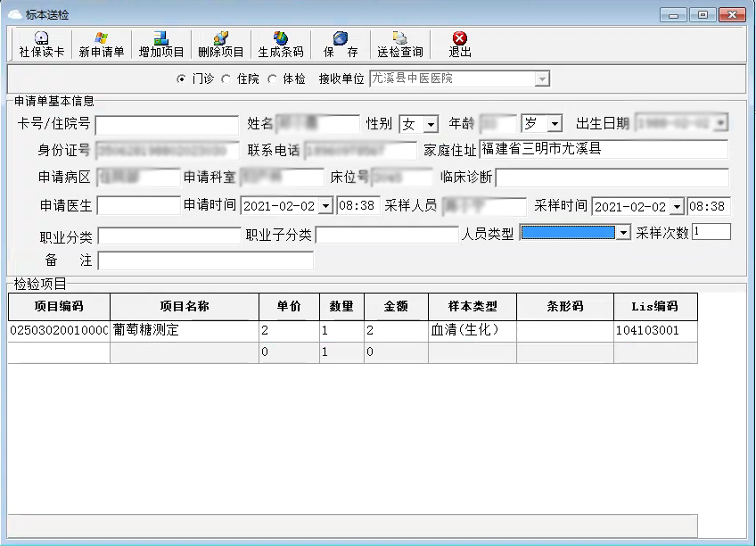Open the 申请时间 date picker dropdown
The height and width of the screenshot is (546, 756).
pyautogui.click(x=325, y=206)
